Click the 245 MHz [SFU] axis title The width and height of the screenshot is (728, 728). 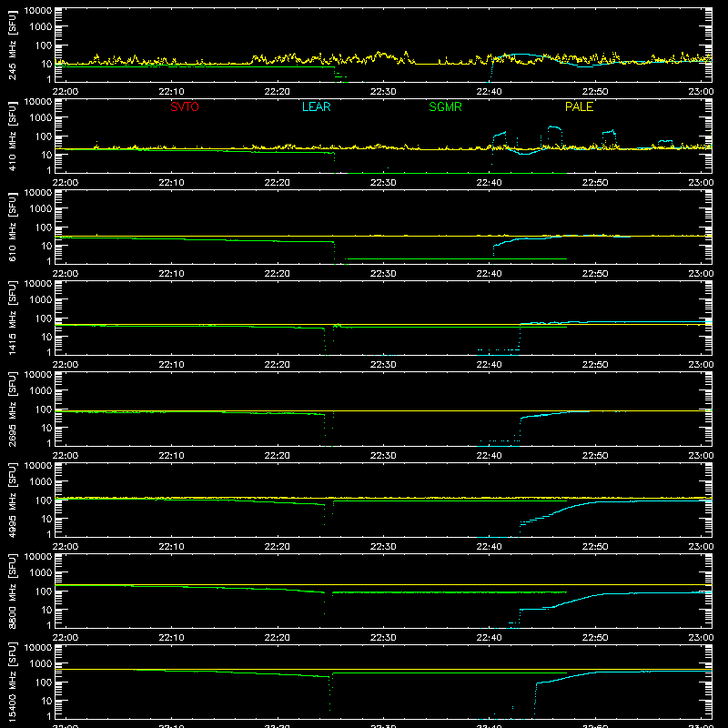click(x=12, y=45)
